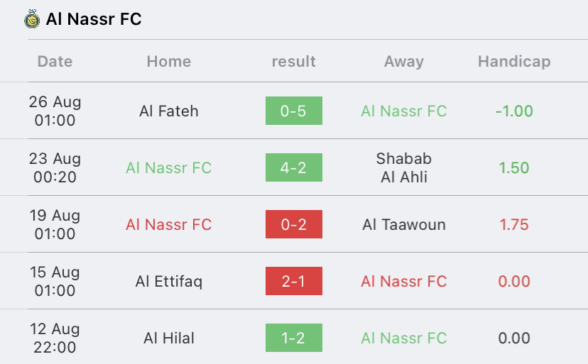Select Shabab Al Ahli away team

pyautogui.click(x=404, y=167)
